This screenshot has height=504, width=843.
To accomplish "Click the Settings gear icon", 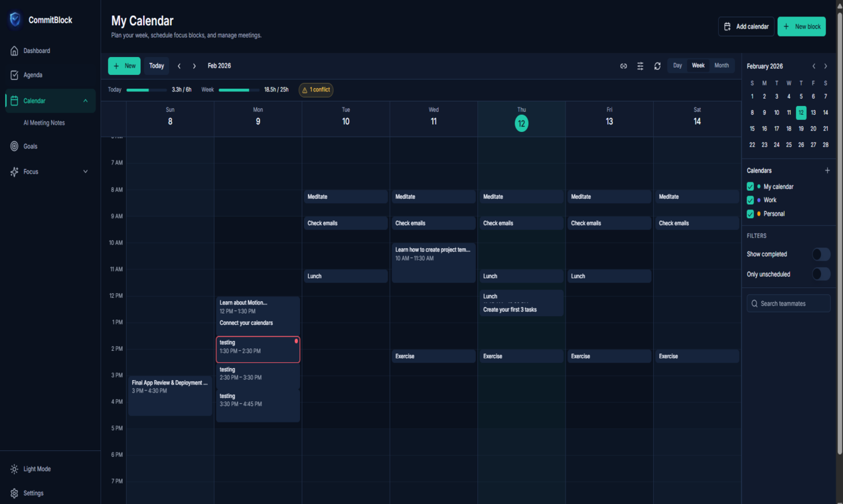I will 15,493.
